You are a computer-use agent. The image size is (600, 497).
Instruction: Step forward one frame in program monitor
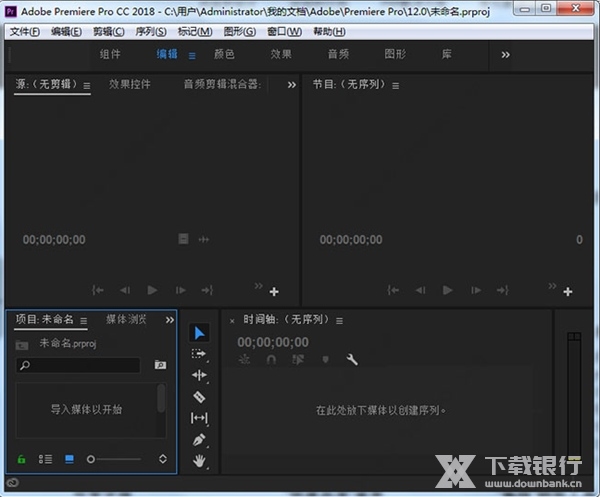click(476, 290)
